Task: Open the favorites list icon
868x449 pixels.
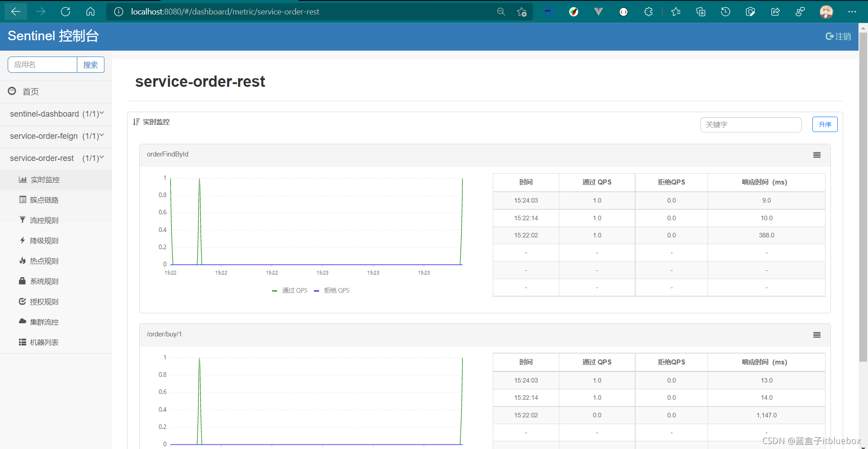Action: 676,12
